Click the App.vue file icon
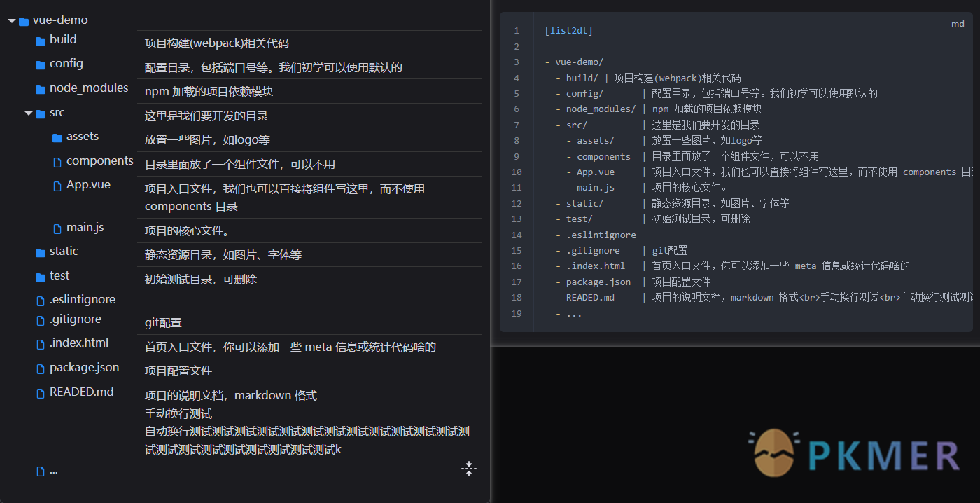 coord(57,186)
